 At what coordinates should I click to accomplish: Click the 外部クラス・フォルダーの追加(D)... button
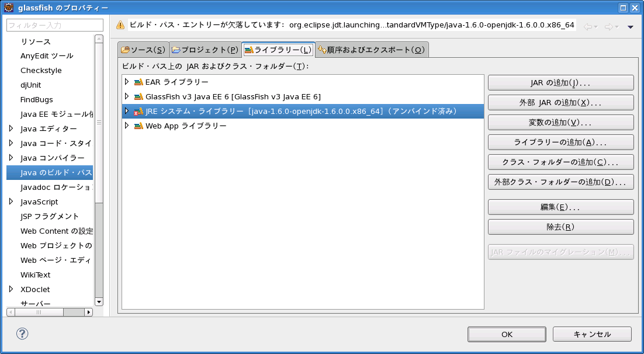[x=560, y=182]
